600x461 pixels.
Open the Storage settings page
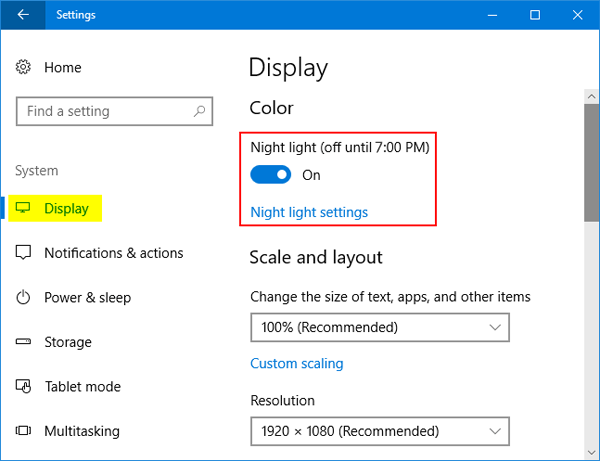point(67,342)
